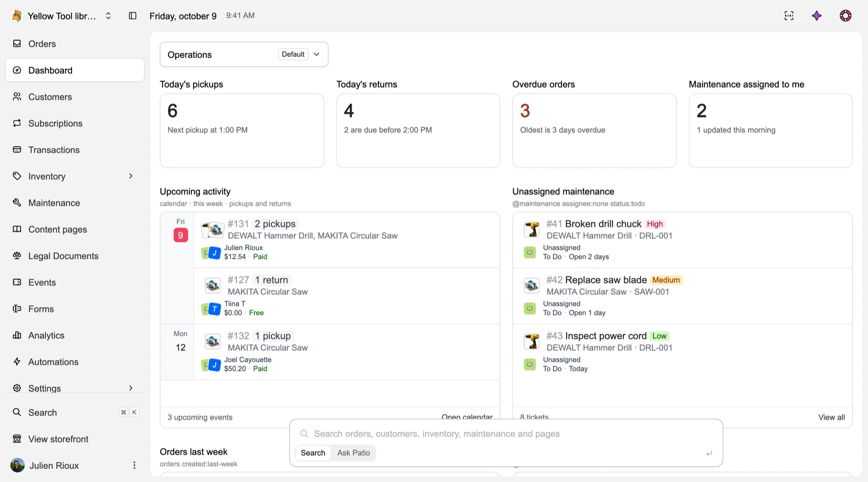This screenshot has width=868, height=482.
Task: Select the Dashboard sidebar item
Action: 75,70
